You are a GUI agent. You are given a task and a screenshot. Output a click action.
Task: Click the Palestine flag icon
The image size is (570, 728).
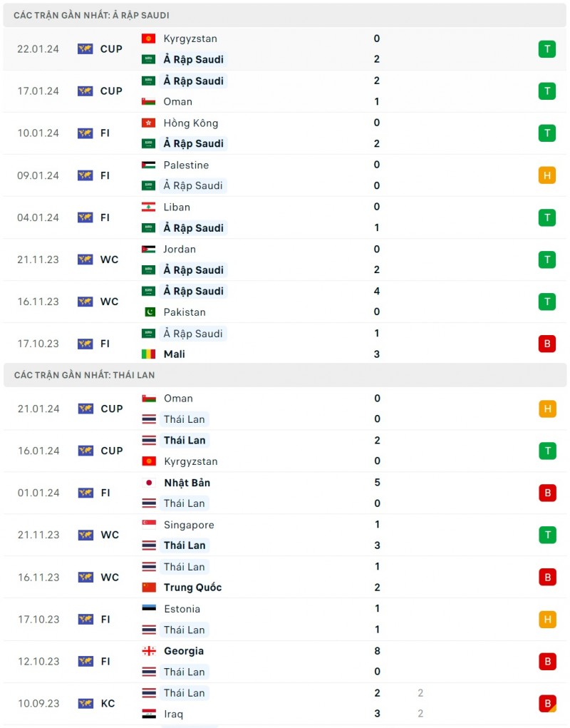tap(148, 165)
